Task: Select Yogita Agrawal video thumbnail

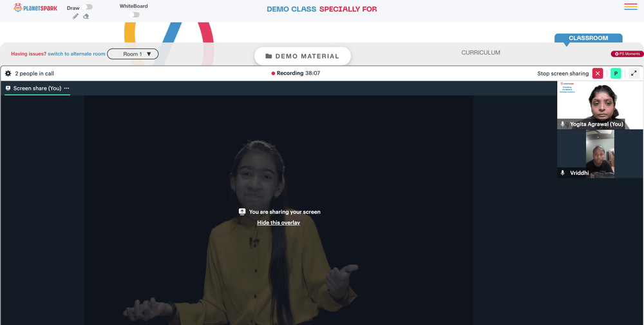Action: click(x=600, y=105)
